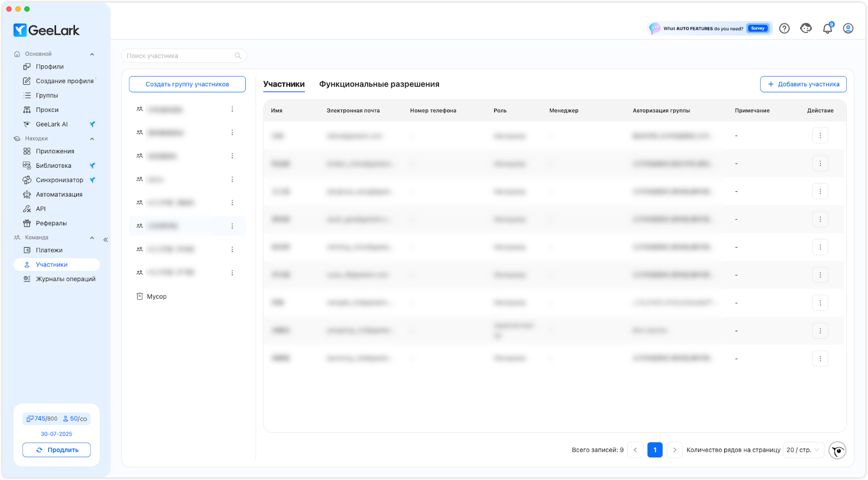Select page 1 in pagination
The height and width of the screenshot is (480, 868).
(655, 450)
